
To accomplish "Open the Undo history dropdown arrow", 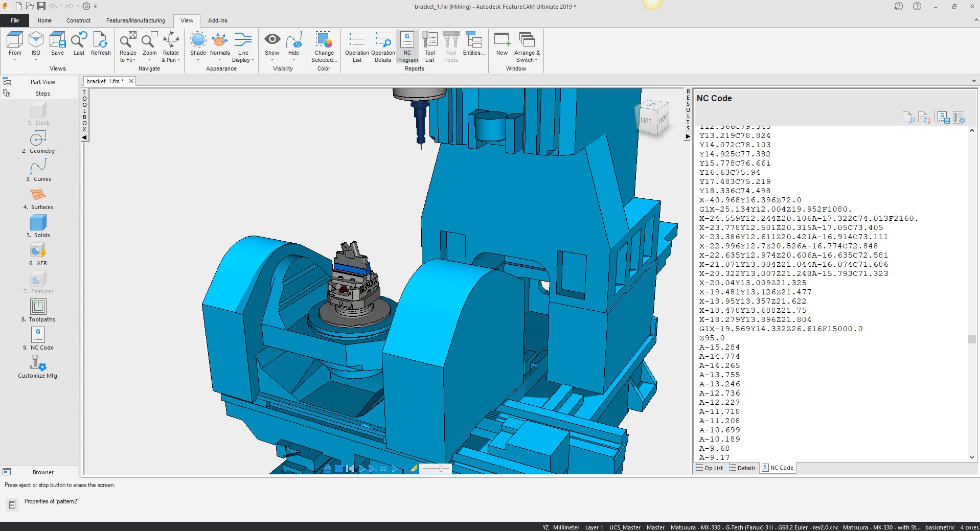I will [61, 7].
